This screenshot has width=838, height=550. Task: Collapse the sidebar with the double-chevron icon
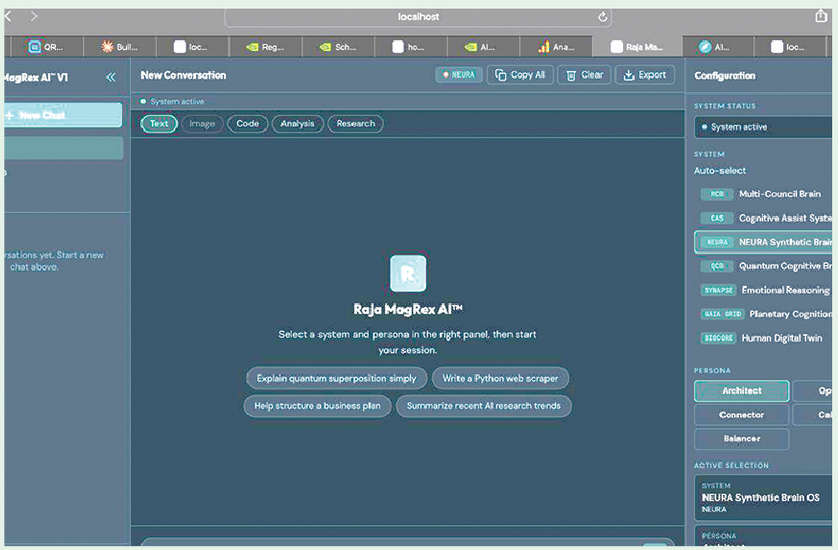(x=110, y=77)
